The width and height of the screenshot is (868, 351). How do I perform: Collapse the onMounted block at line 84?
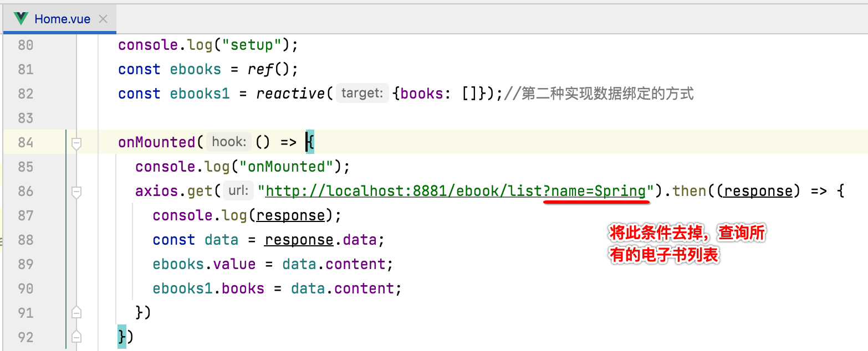coord(76,143)
